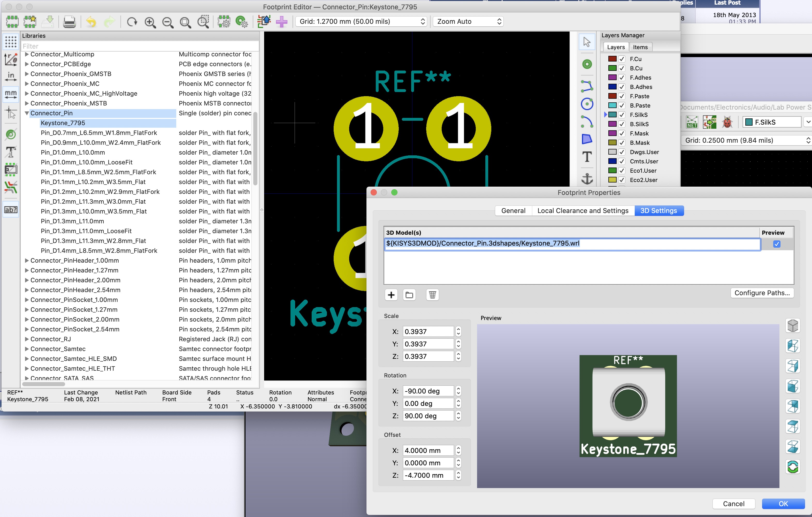
Task: Toggle Eco2.User layer visibility checkbox
Action: [622, 180]
